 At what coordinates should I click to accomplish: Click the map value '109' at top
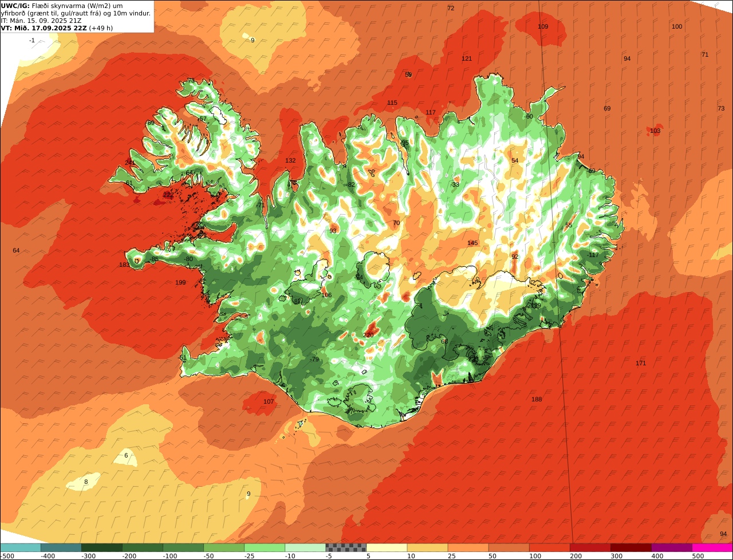tap(543, 27)
